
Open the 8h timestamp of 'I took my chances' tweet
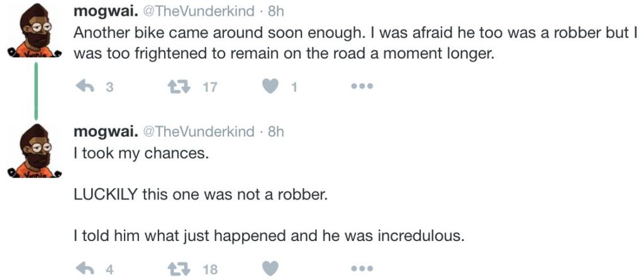276,133
